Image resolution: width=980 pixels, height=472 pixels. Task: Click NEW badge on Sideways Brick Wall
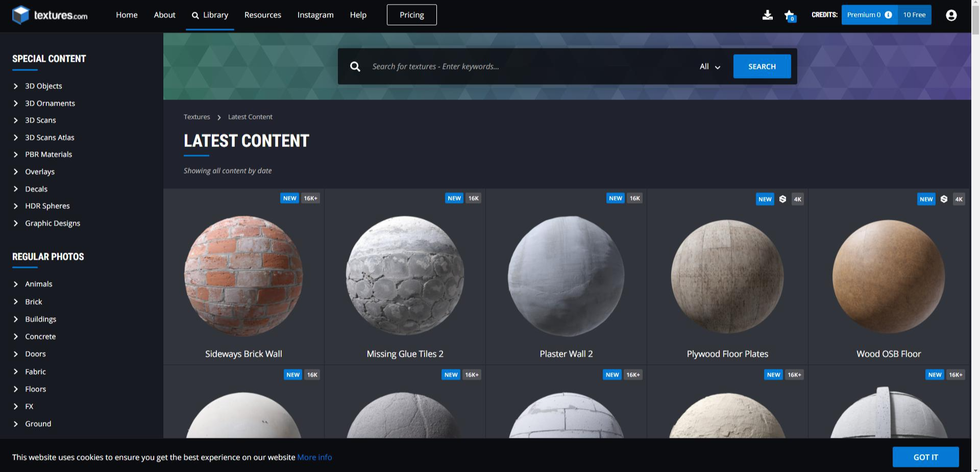pyautogui.click(x=289, y=198)
